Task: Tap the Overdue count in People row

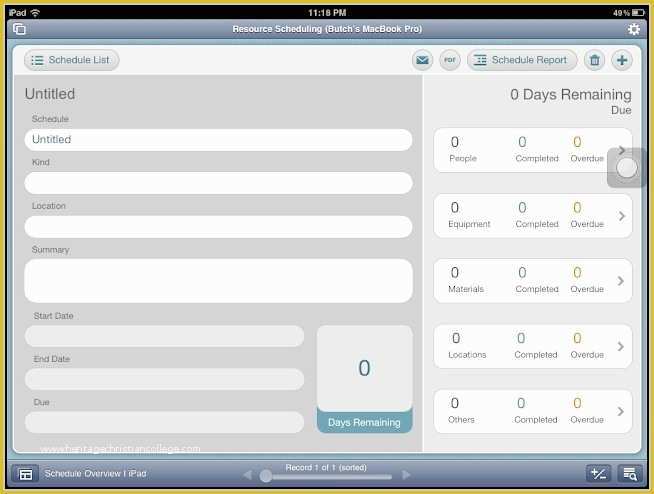Action: point(577,142)
